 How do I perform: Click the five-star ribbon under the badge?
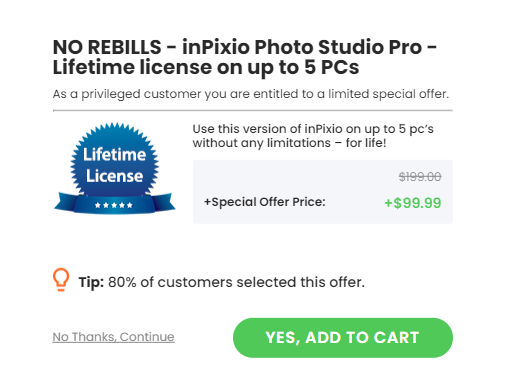pos(114,205)
